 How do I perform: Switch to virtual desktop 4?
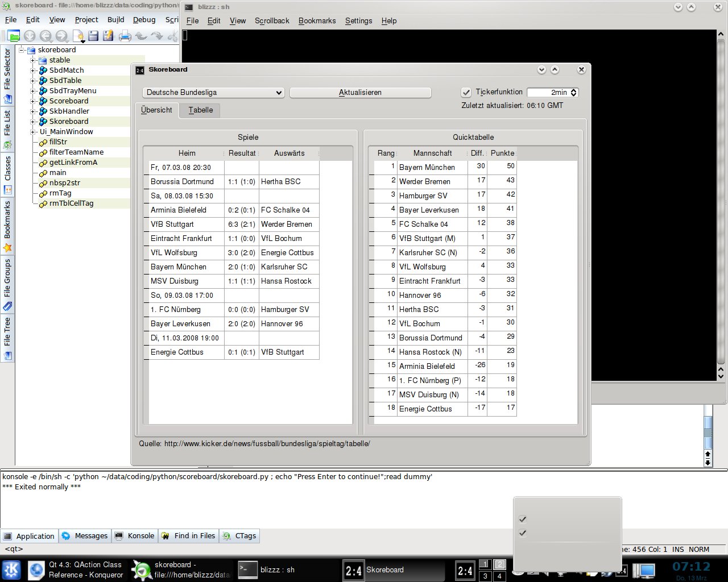coord(499,576)
